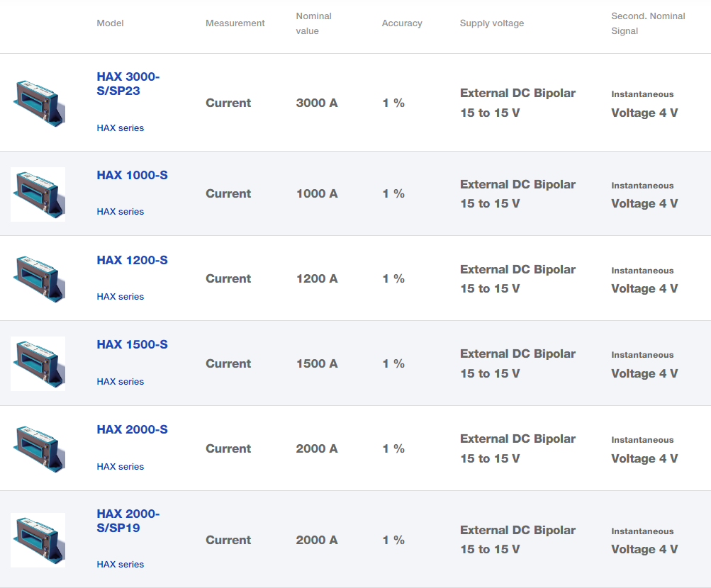Open the HAX 3000-S/SP23 product image
Viewport: 711px width, 588px height.
tap(38, 103)
